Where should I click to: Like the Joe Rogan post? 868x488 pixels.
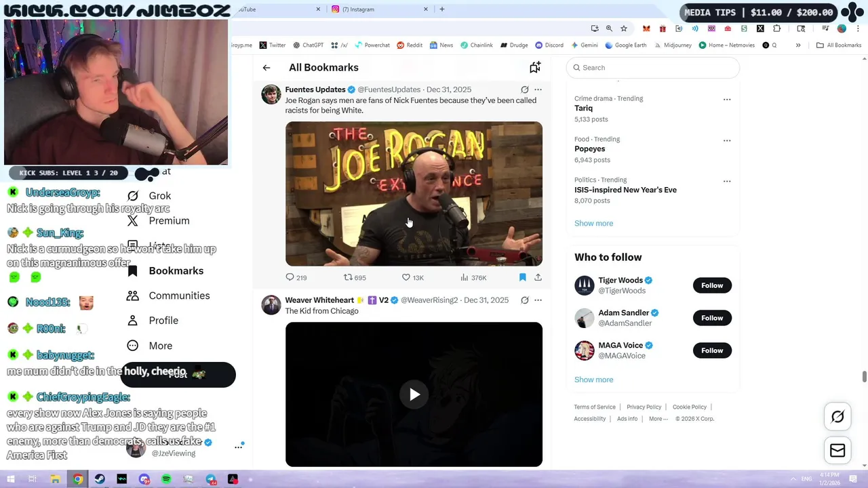pyautogui.click(x=412, y=277)
